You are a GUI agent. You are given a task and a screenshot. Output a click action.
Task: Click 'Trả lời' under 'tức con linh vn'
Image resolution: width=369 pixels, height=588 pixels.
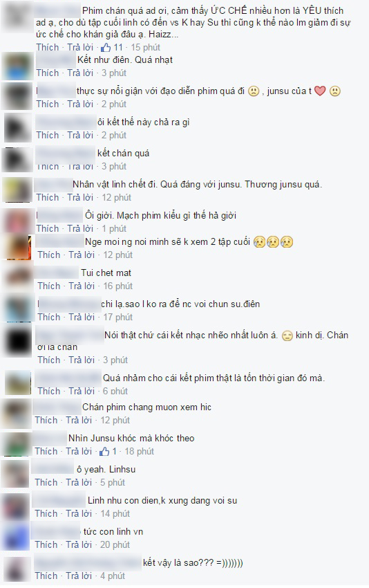(x=79, y=544)
